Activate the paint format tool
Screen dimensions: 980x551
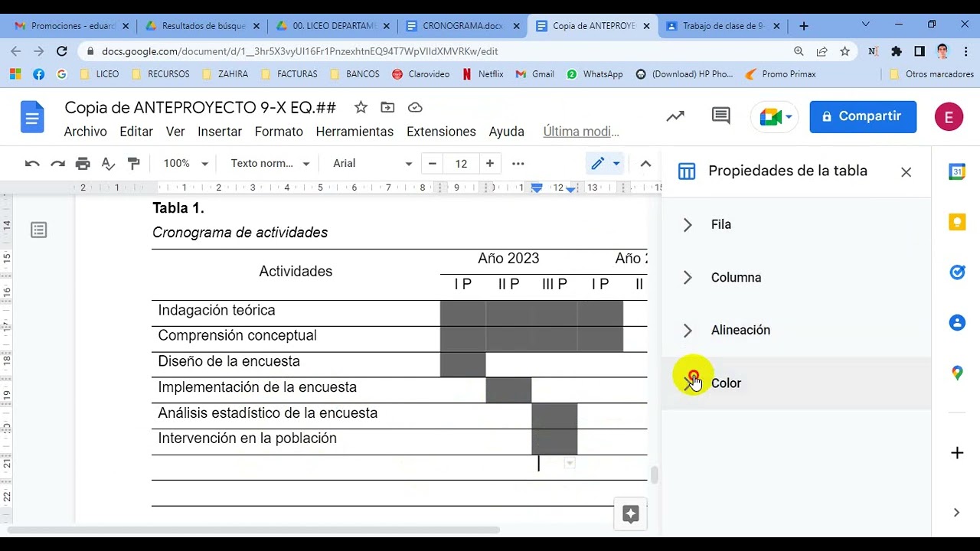pyautogui.click(x=133, y=164)
